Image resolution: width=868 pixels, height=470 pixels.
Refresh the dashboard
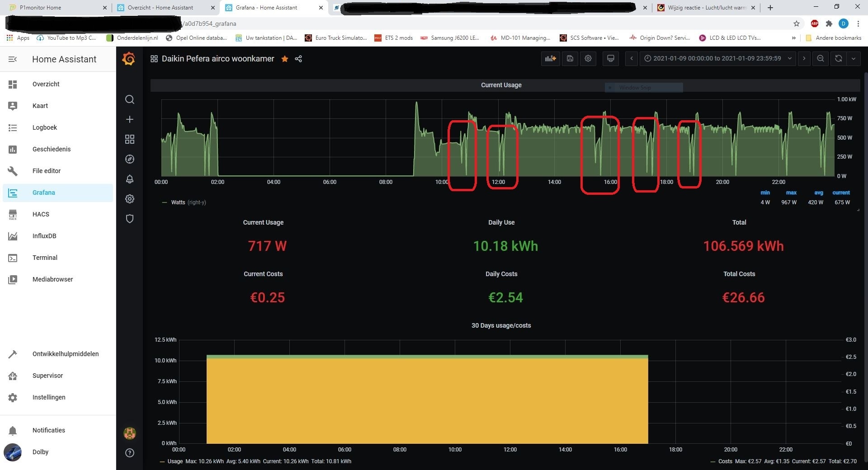coord(838,58)
